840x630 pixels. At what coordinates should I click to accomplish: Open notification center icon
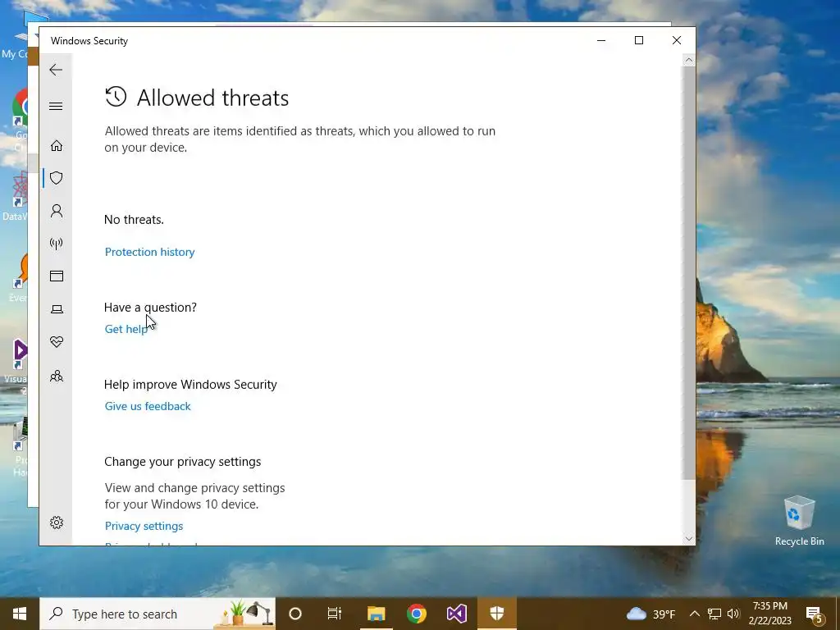point(815,614)
